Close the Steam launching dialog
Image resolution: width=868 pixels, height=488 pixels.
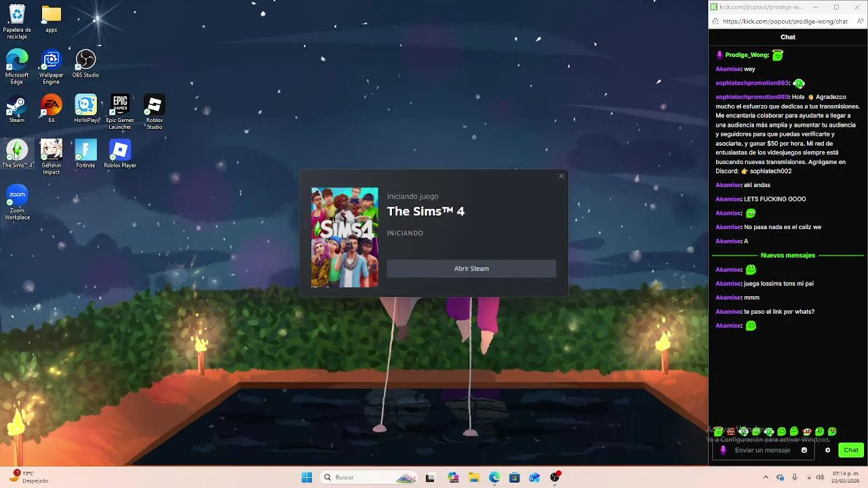point(561,176)
